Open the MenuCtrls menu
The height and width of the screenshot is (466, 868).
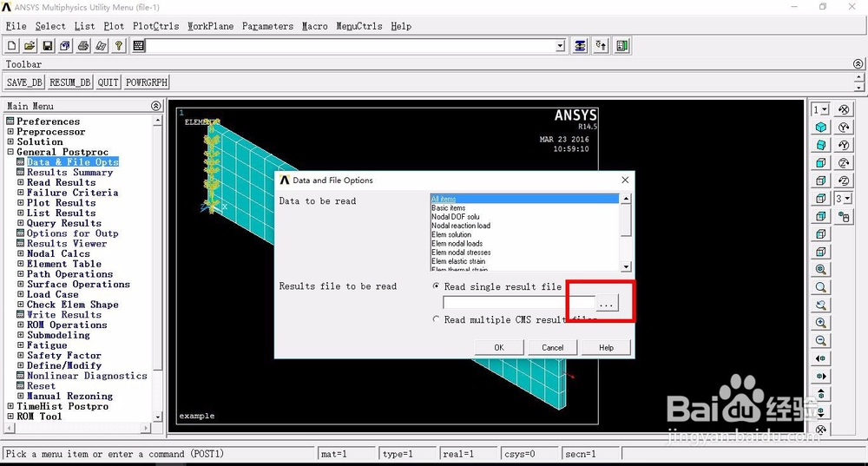[359, 26]
